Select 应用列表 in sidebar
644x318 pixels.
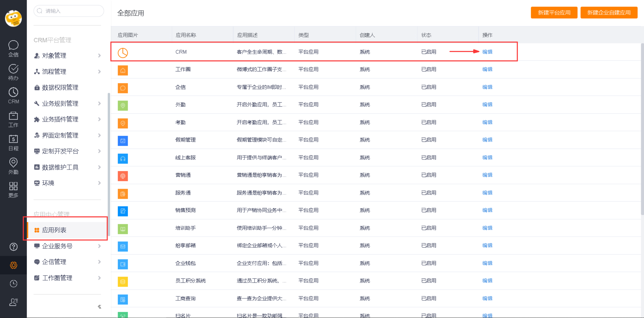pyautogui.click(x=67, y=230)
